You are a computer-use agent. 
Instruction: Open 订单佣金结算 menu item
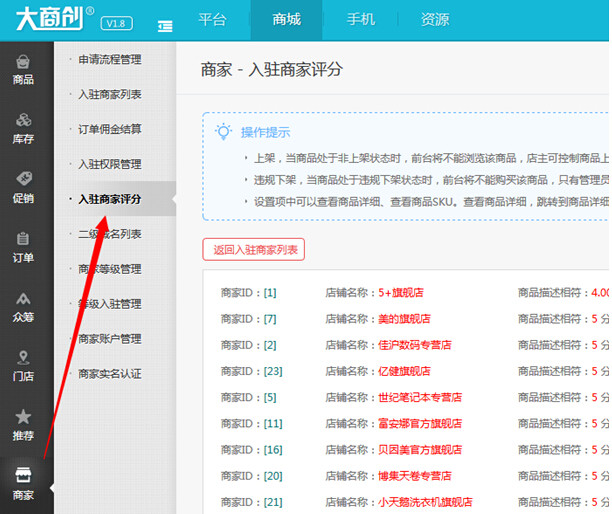pos(110,129)
